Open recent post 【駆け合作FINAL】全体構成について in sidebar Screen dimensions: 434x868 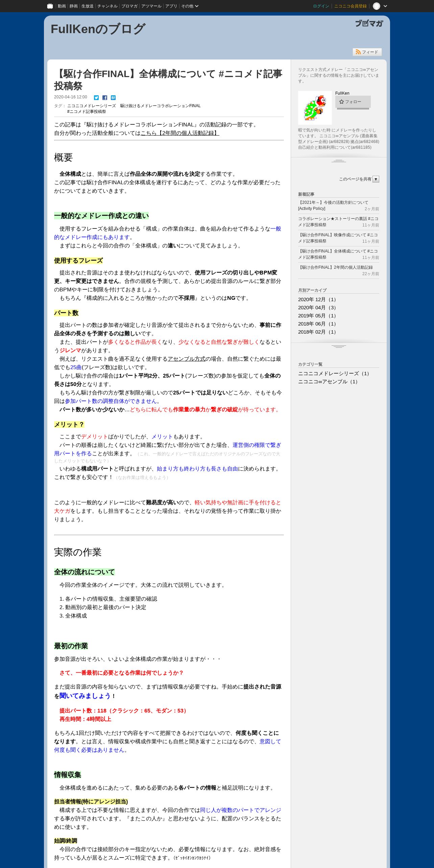coord(338,254)
